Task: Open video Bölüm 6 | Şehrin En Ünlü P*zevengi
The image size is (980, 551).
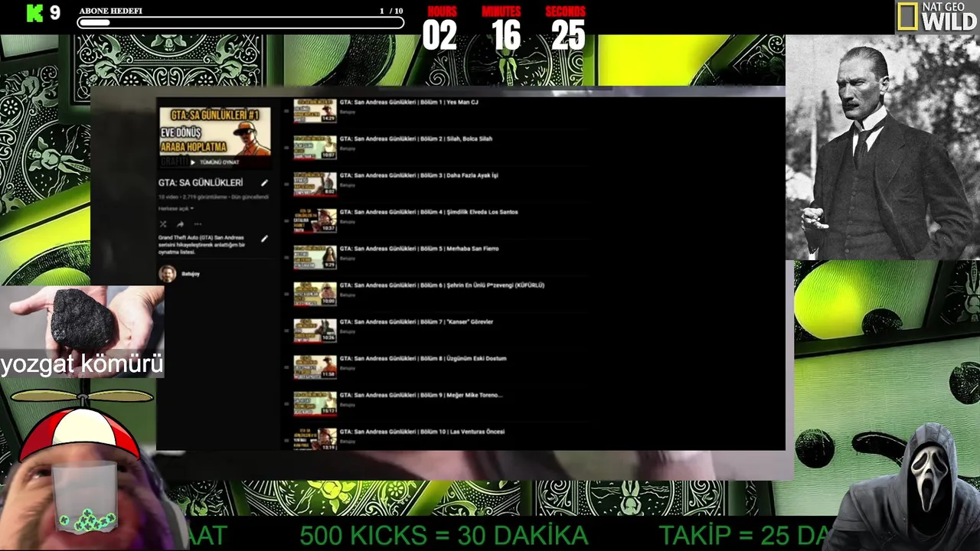Action: tap(442, 285)
